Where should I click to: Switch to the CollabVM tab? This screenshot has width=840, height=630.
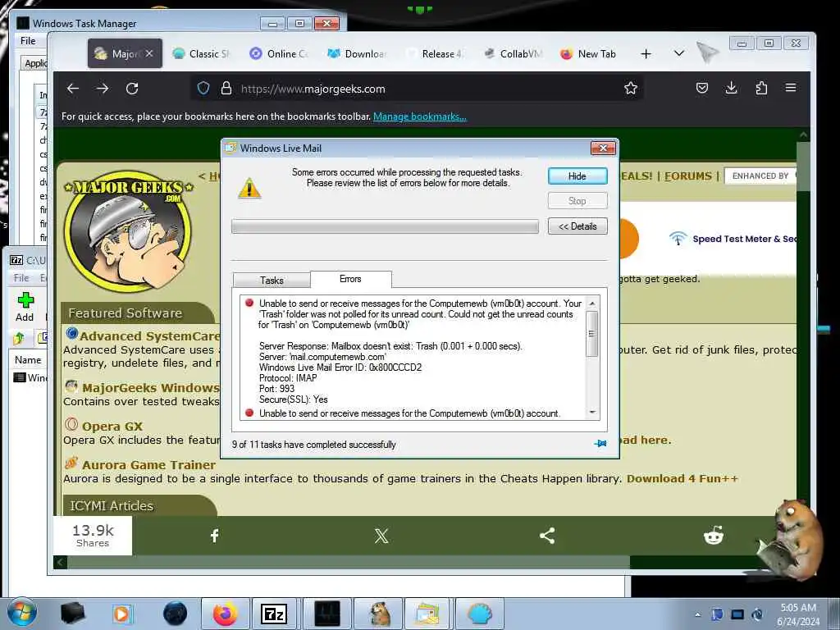point(514,53)
